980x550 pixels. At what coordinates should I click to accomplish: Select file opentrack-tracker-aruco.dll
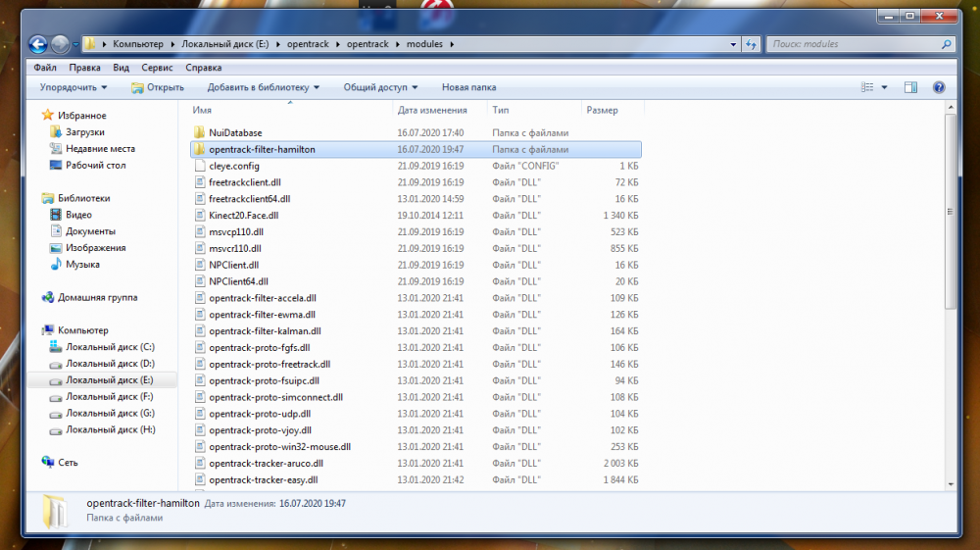[x=266, y=463]
